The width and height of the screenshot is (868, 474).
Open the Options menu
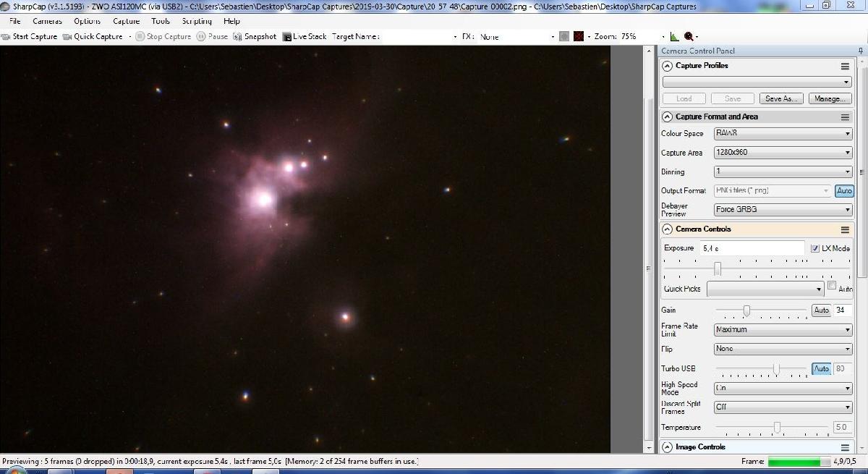tap(87, 21)
